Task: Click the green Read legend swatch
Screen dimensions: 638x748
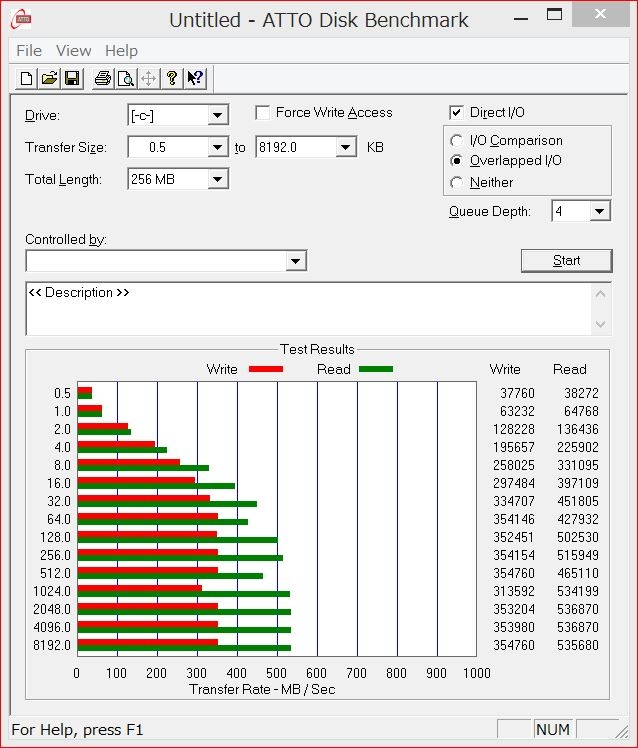Action: pos(376,369)
